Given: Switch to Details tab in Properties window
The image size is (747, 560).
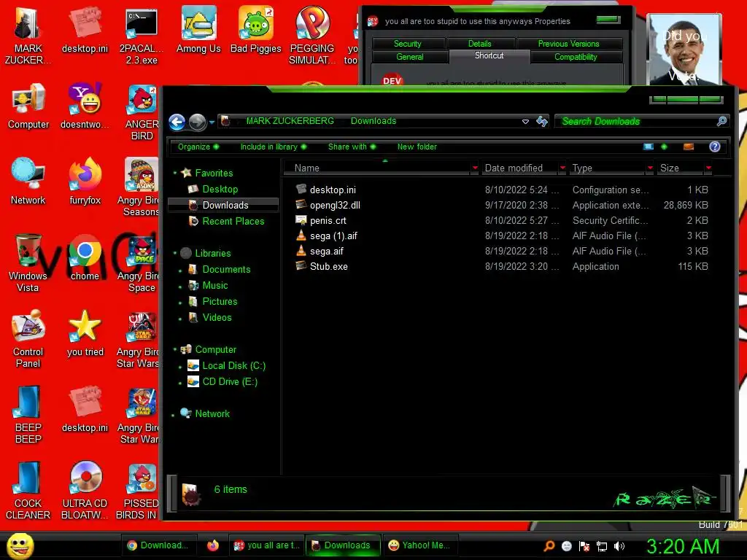Looking at the screenshot, I should (x=480, y=43).
